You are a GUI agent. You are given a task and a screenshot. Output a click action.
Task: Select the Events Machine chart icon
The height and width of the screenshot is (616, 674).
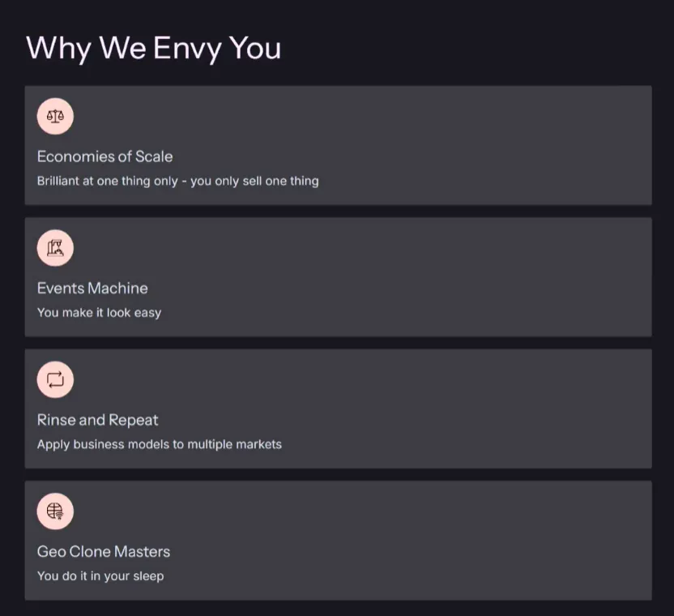point(55,248)
